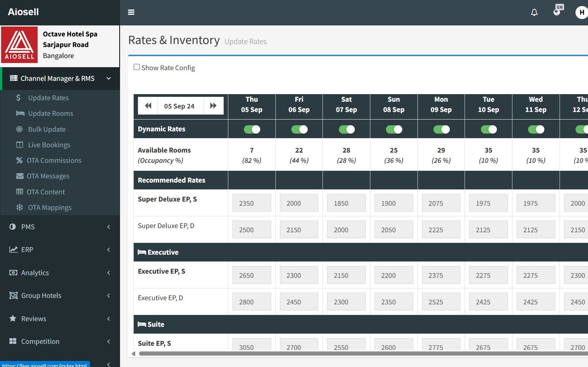The height and width of the screenshot is (367, 588).
Task: Open the user avatar H
Action: [x=581, y=12]
